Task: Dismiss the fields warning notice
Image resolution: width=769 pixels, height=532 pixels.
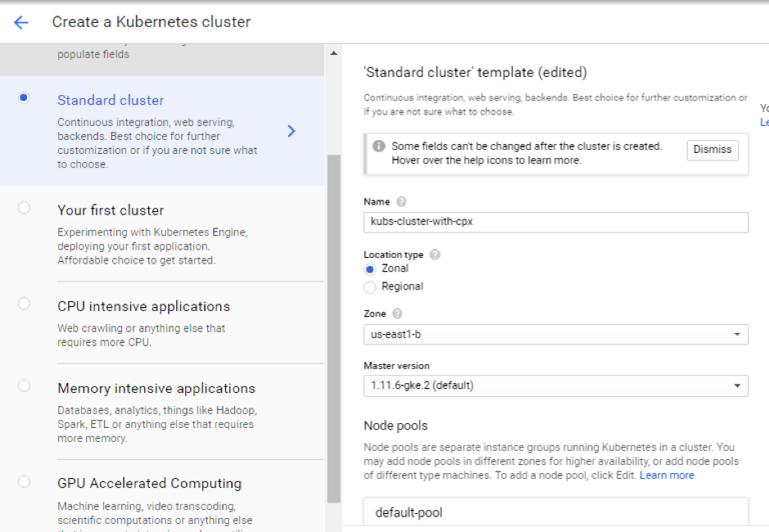Action: click(x=712, y=151)
